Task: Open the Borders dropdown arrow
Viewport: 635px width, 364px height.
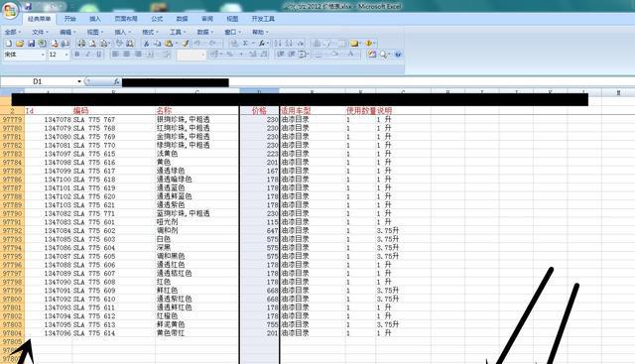Action: pos(327,55)
